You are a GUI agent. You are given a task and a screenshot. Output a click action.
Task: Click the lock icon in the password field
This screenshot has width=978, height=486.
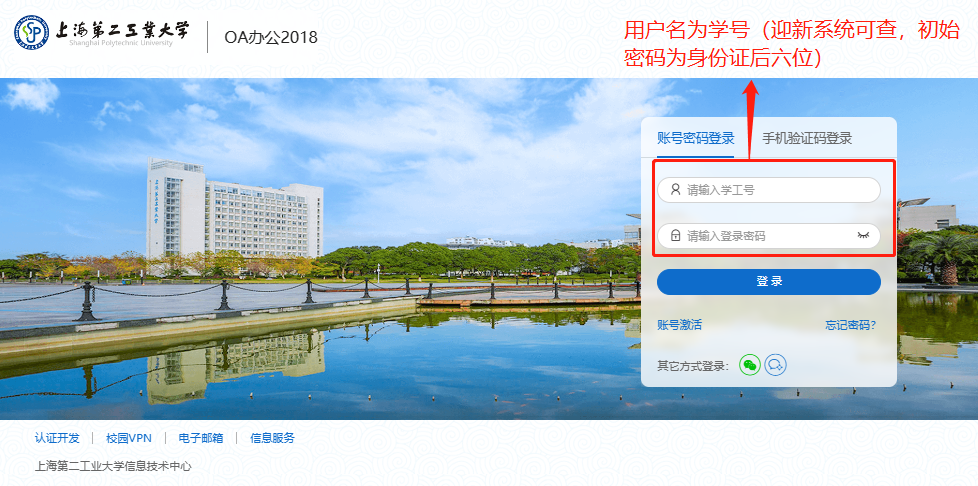675,236
